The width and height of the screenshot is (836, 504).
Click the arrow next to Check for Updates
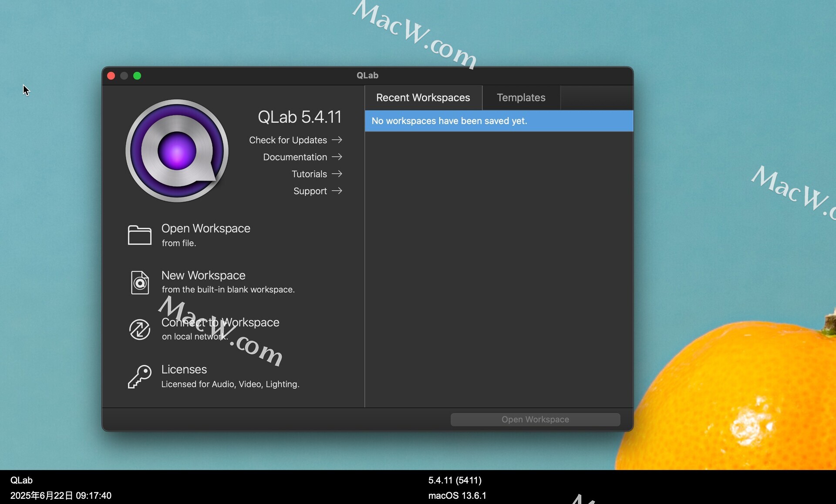pos(337,140)
